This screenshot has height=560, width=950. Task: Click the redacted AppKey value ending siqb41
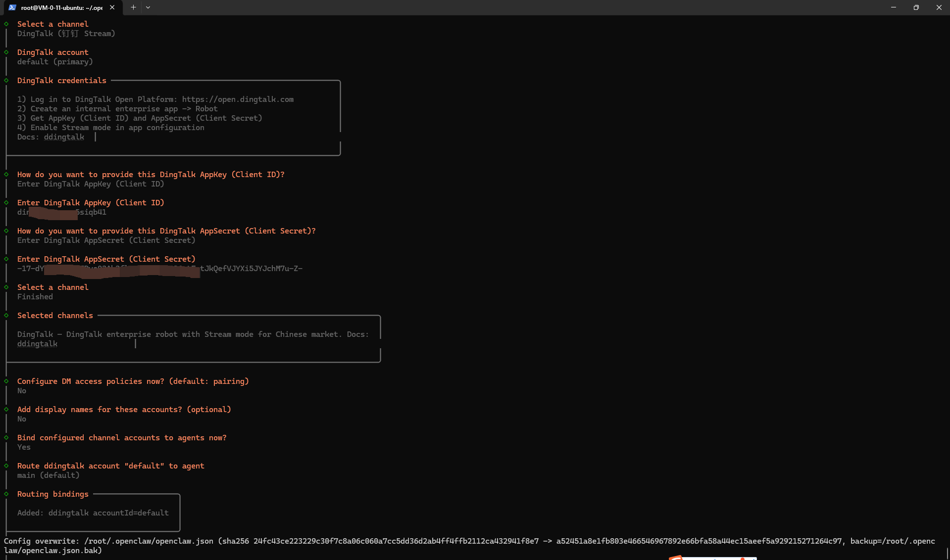61,212
